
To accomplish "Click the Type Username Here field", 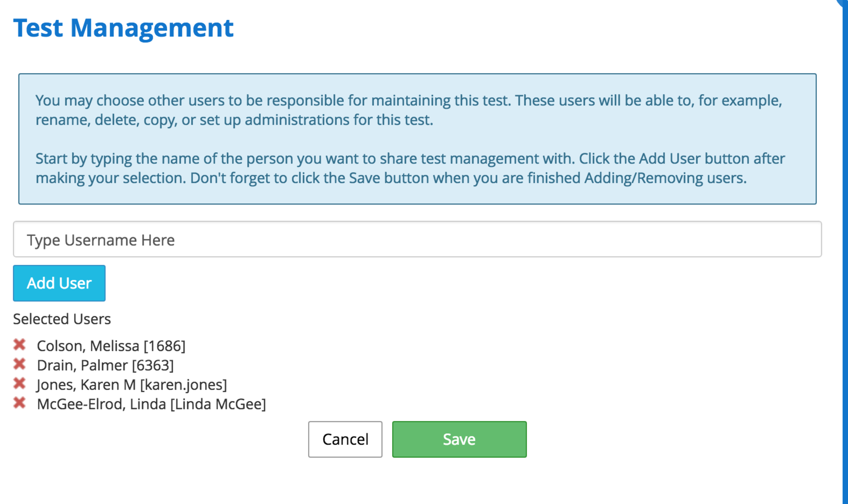I will point(417,240).
